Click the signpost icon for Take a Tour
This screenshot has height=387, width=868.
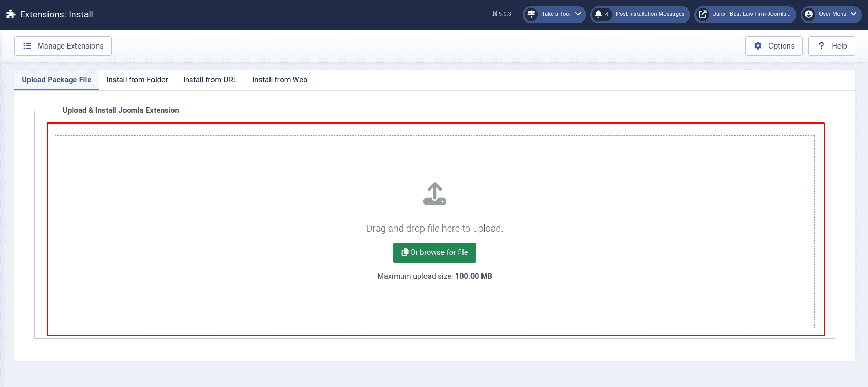point(532,14)
